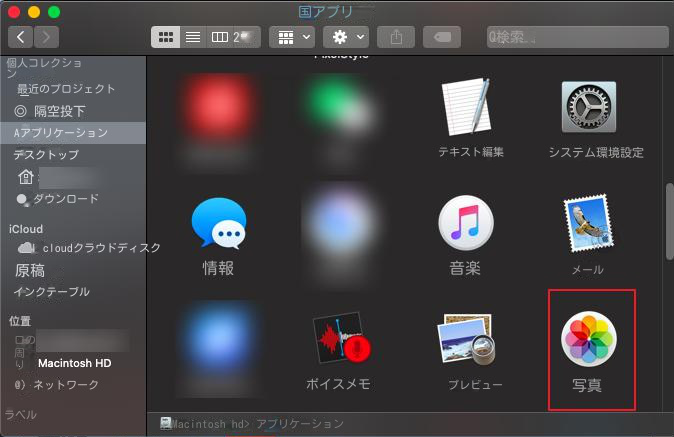The height and width of the screenshot is (437, 674).
Task: Select the 写真 Photos app icon
Action: (x=588, y=339)
